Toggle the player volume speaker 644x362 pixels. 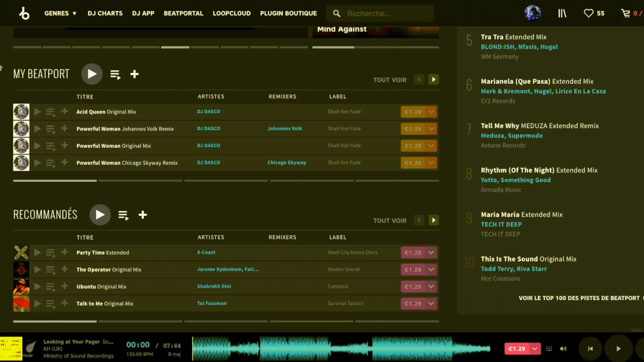563,349
